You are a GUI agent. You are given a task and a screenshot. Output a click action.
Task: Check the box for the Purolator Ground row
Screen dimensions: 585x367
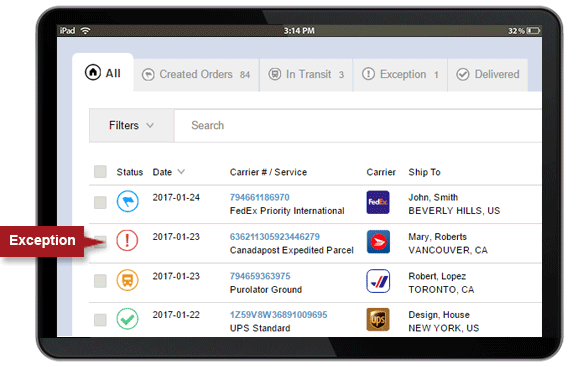coord(100,281)
